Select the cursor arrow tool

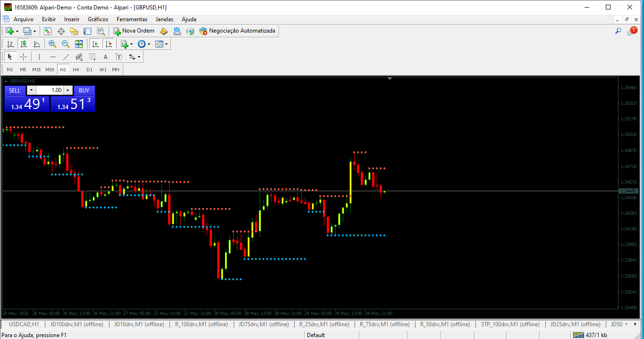point(10,57)
